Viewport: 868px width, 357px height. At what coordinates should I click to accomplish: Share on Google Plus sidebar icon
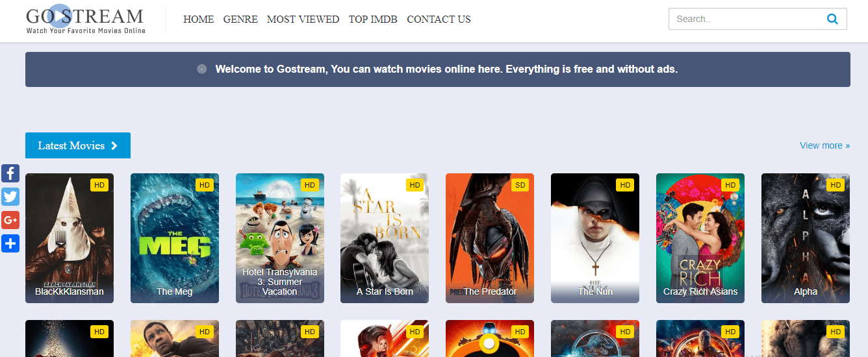[10, 220]
